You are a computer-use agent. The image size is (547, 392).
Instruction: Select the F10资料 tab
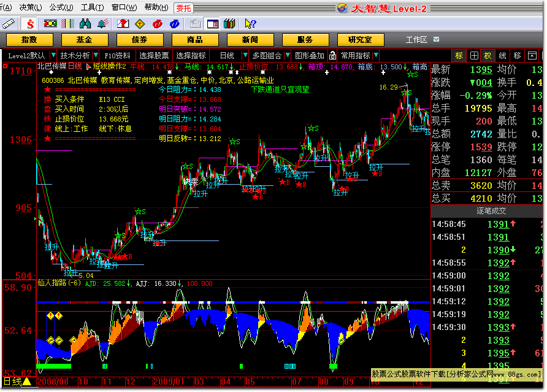118,55
